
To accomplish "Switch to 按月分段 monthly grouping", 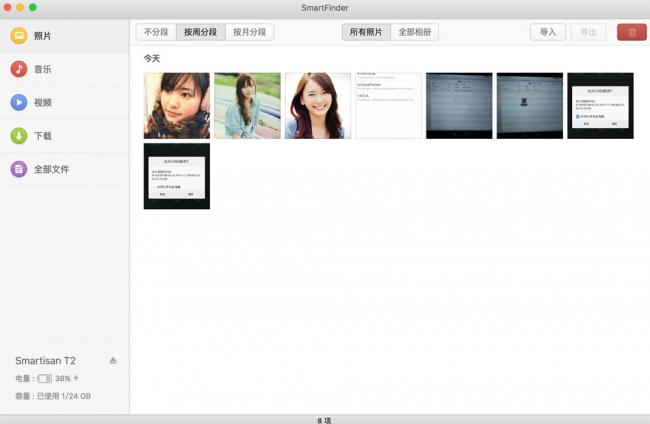I will click(249, 32).
